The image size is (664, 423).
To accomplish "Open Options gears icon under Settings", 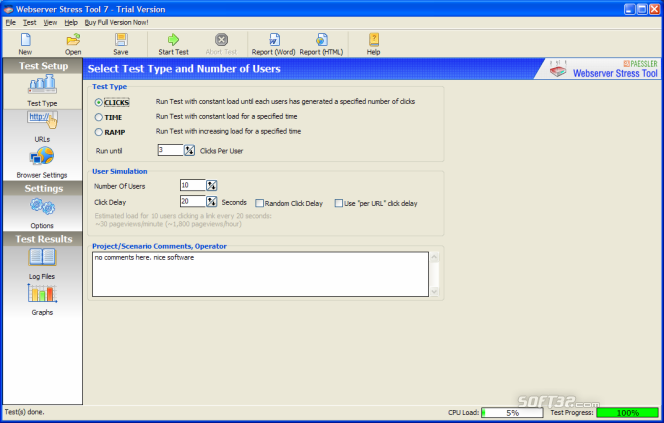I will (42, 213).
